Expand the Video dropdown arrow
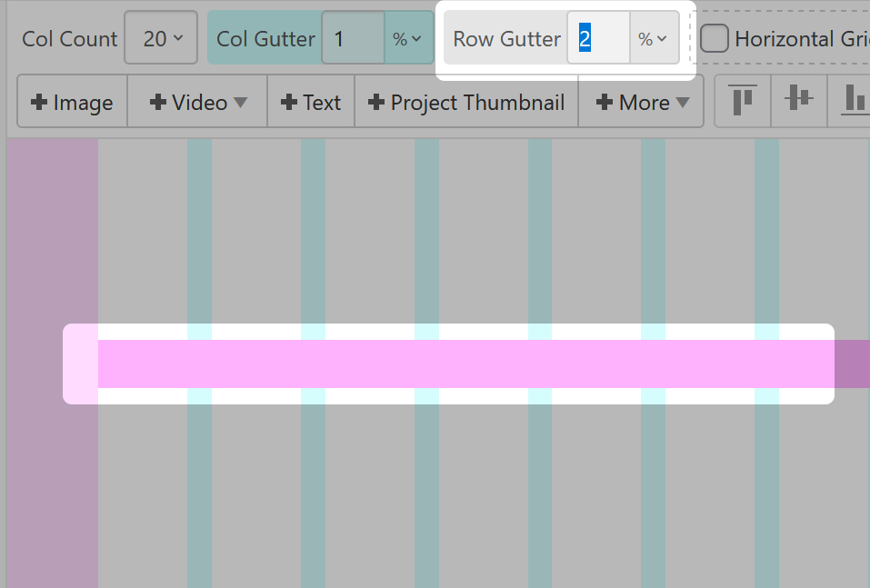Screen dimensions: 870x588 pos(240,103)
